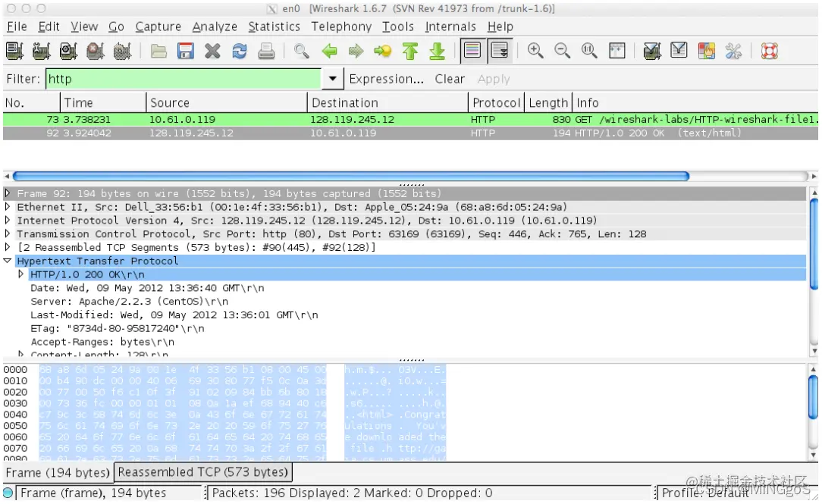Viewport: 822px width, 504px height.
Task: Expand the Frame 92 tree node
Action: click(8, 193)
